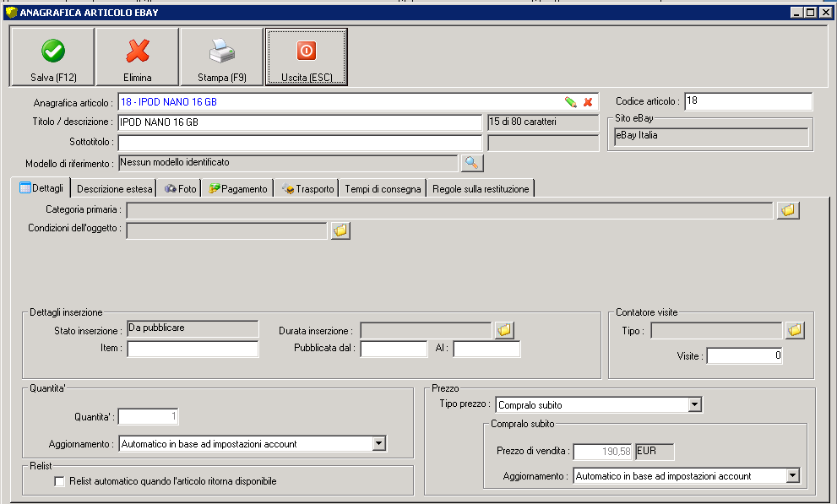
Task: Click the Visite counter field
Action: coord(745,355)
